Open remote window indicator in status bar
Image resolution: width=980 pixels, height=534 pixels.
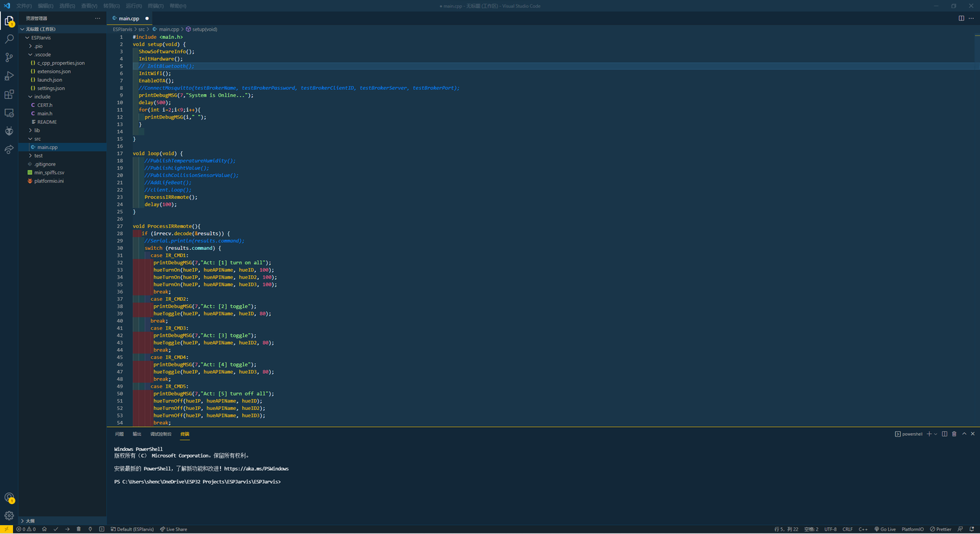(6, 529)
